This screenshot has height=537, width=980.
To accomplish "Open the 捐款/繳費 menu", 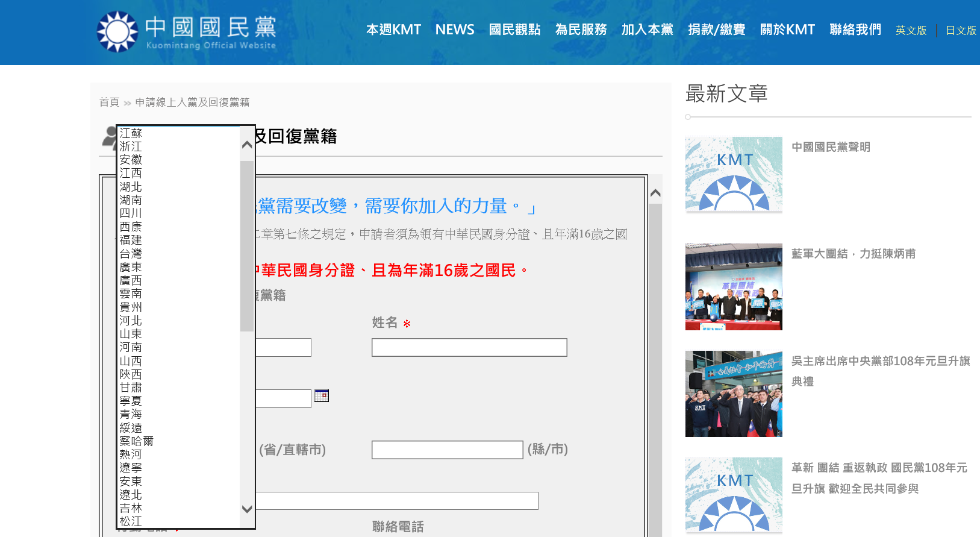I will click(x=716, y=30).
